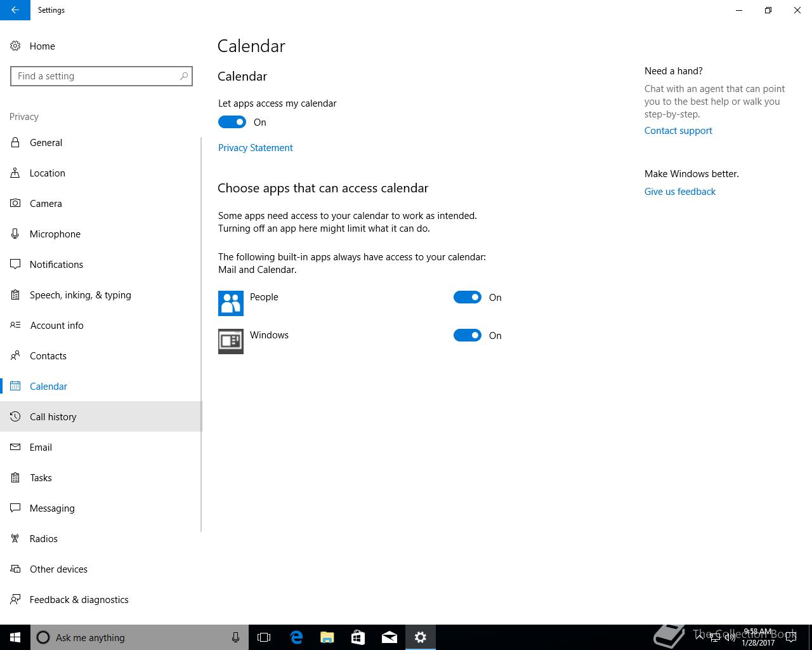The image size is (812, 650).
Task: Launch Microsoft Edge from taskbar
Action: [x=296, y=637]
